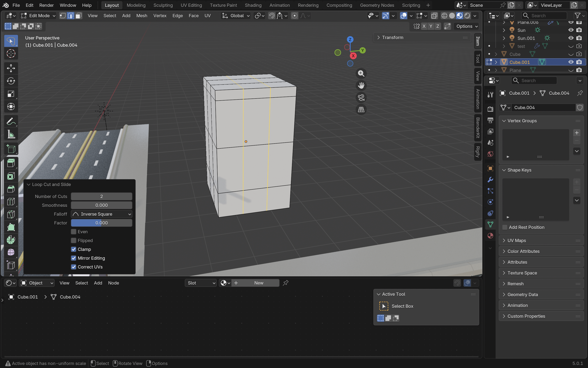Select the Inset Faces tool

coord(11,176)
